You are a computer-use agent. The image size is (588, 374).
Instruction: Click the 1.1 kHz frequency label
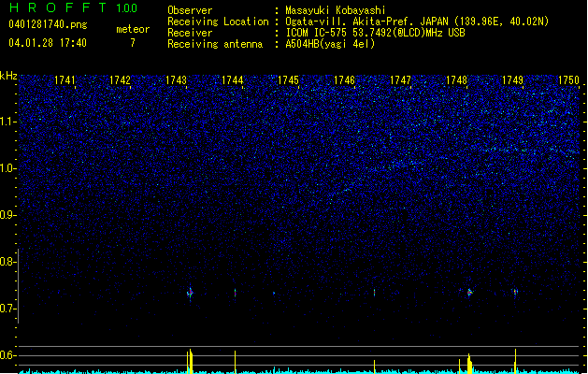pos(7,122)
